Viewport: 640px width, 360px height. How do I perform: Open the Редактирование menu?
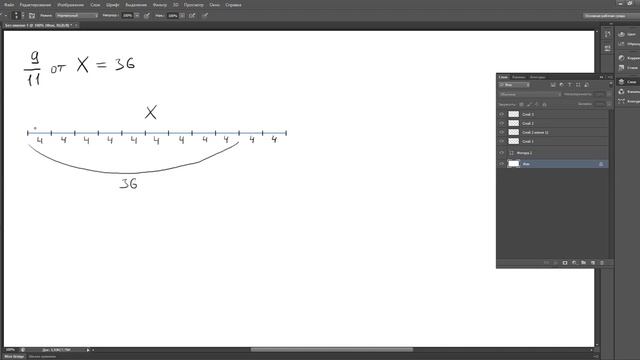pos(36,5)
